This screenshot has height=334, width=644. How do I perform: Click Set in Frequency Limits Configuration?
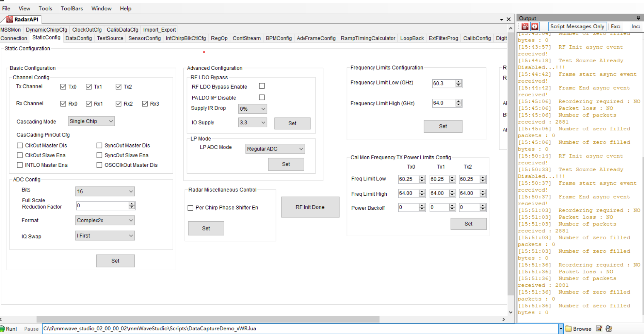(443, 126)
